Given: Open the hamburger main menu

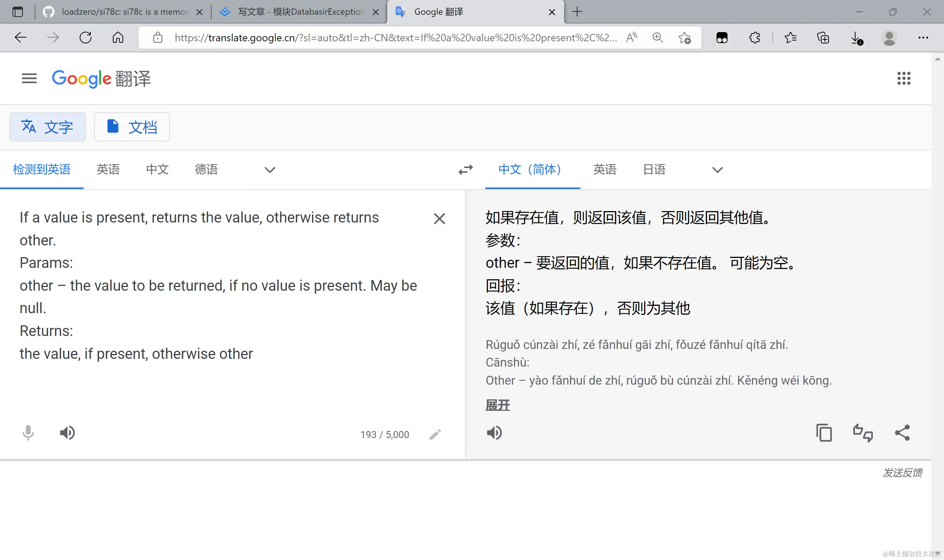Looking at the screenshot, I should [29, 78].
